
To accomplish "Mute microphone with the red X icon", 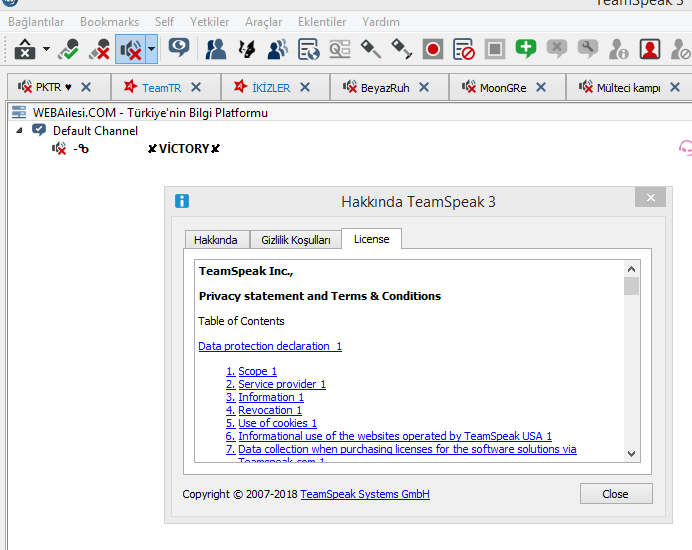I will point(99,49).
